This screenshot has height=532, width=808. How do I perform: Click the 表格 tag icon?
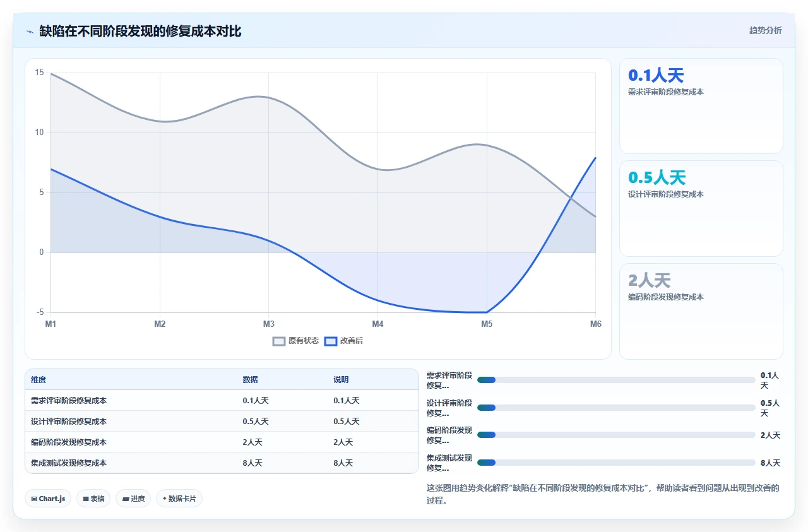(x=86, y=499)
